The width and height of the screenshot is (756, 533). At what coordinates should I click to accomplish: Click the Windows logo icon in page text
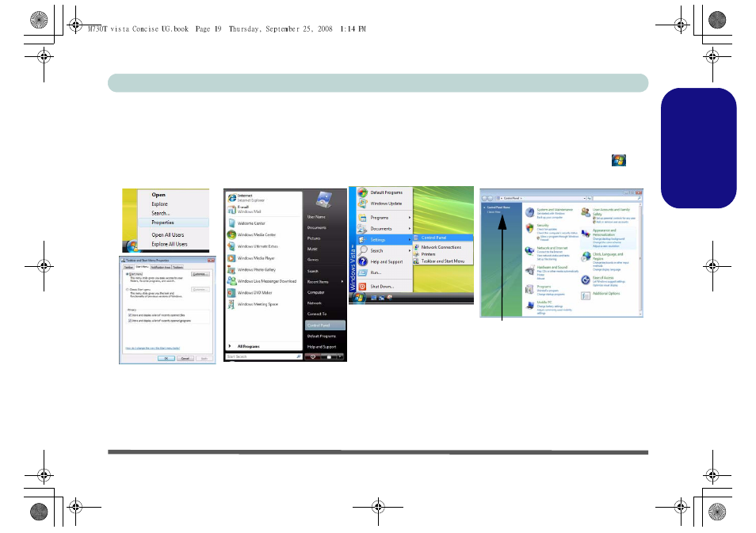coord(619,161)
